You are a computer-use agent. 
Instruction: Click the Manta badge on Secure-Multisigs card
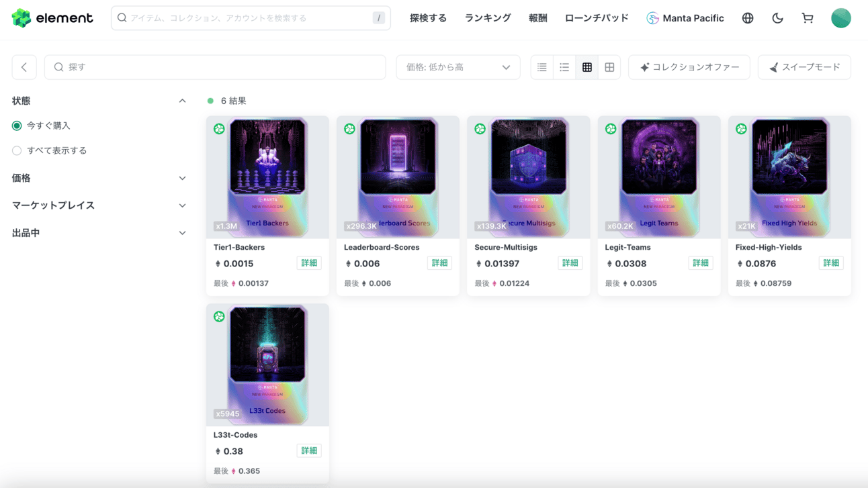(x=480, y=129)
